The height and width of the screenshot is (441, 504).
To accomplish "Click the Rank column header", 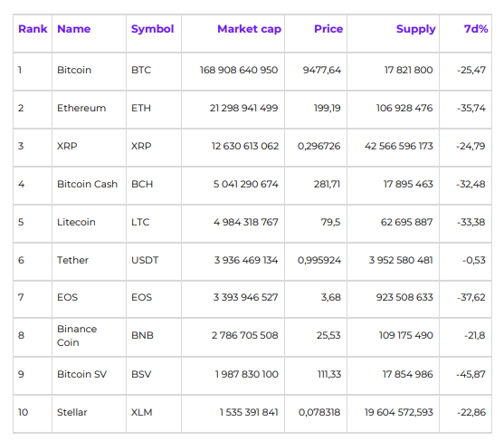I will click(33, 29).
